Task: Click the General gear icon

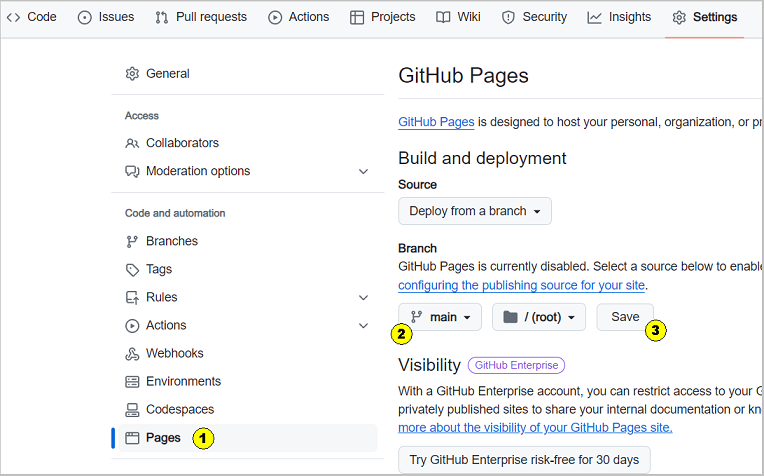Action: point(132,74)
